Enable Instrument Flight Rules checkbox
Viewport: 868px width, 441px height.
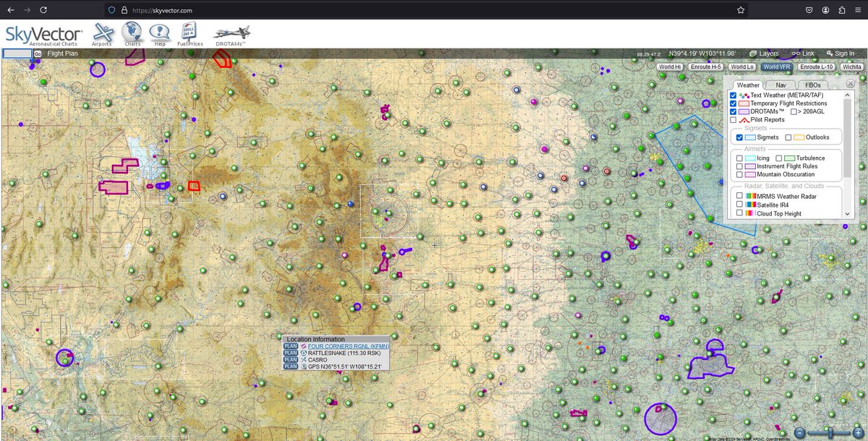pyautogui.click(x=739, y=166)
